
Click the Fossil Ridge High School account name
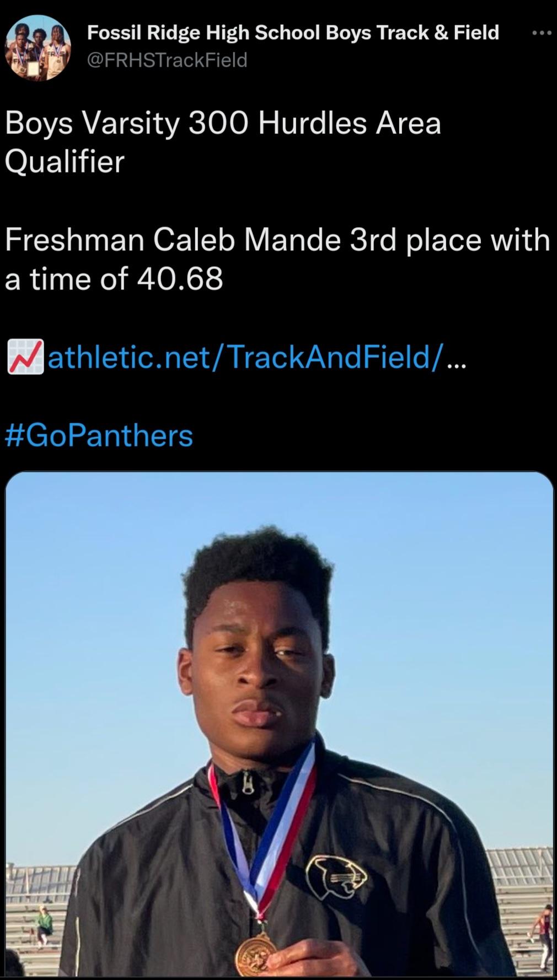coord(293,33)
